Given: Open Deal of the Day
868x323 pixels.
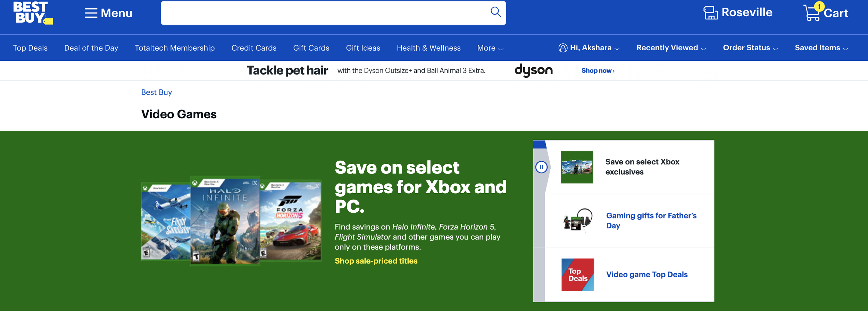Looking at the screenshot, I should click(91, 48).
